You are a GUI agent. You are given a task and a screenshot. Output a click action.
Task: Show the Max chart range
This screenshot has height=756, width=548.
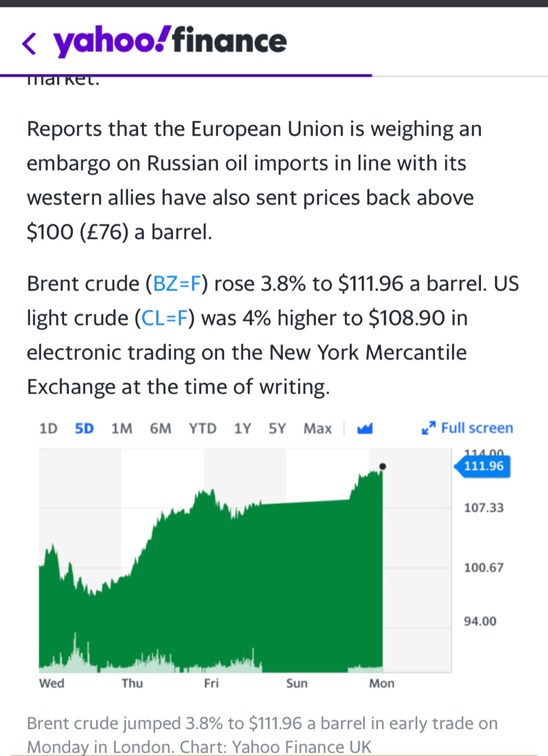pos(317,428)
